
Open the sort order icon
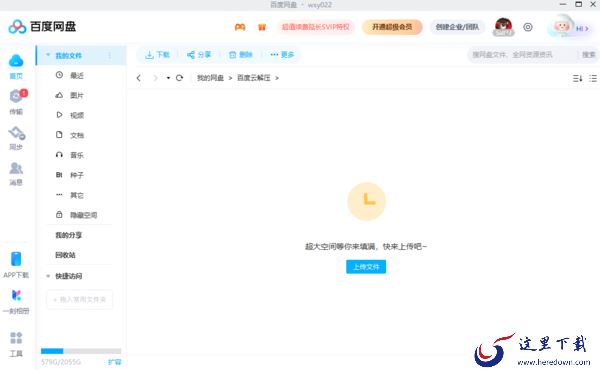577,78
